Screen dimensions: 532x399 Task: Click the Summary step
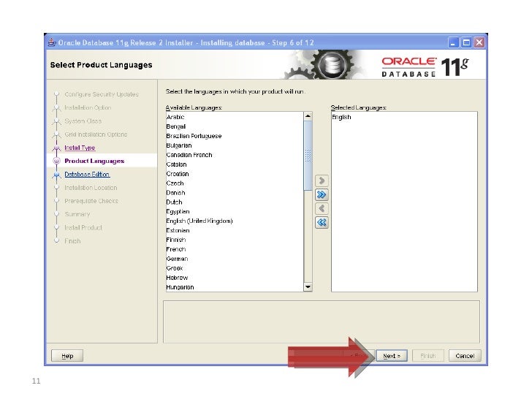click(x=77, y=214)
